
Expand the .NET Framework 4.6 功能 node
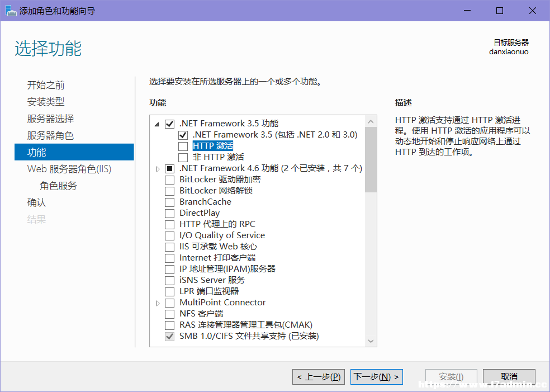pos(158,169)
